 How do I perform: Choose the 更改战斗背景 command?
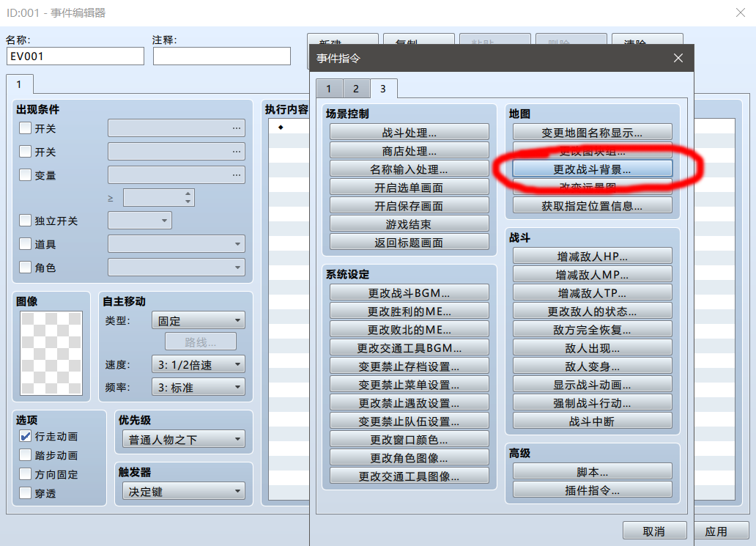[592, 169]
